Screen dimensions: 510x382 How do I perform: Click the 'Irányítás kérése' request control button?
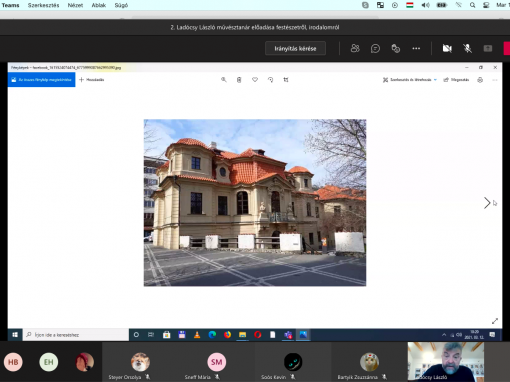coord(295,49)
